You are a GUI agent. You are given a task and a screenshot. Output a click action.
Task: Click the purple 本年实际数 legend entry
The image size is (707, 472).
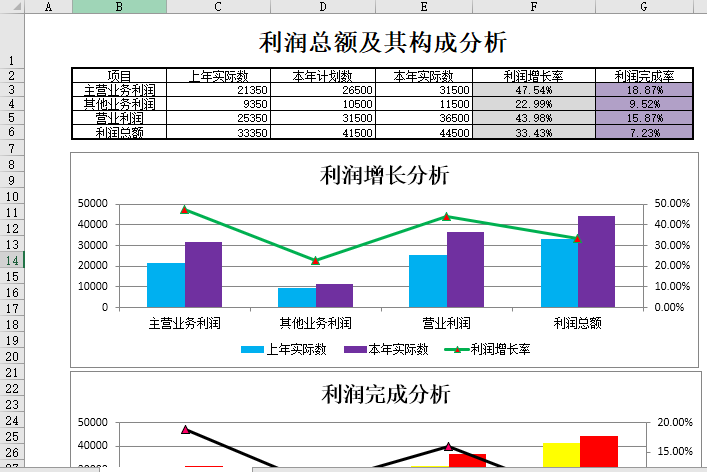pos(385,350)
